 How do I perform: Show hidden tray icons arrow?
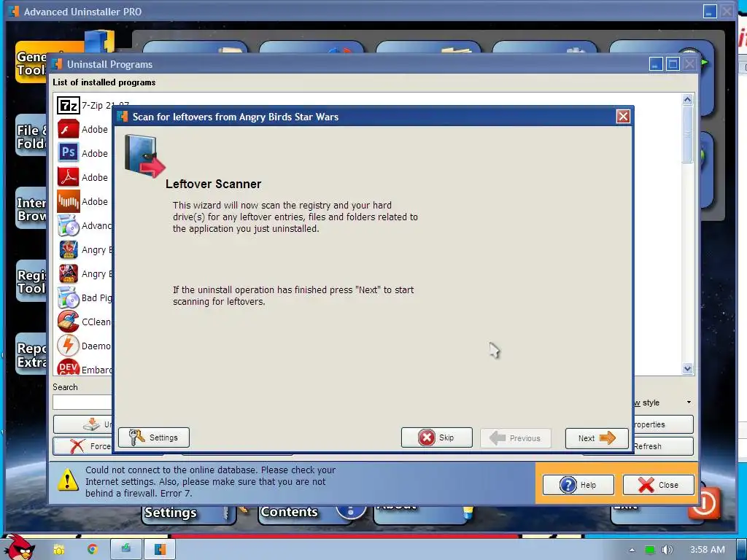(x=632, y=550)
